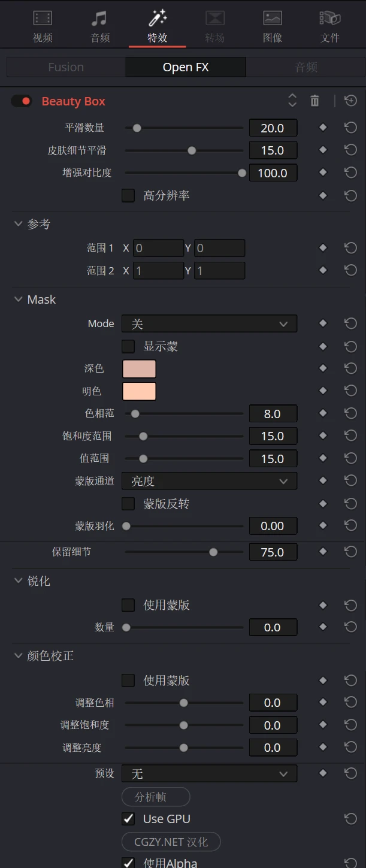Collapse the 颜色校正 section
Image resolution: width=366 pixels, height=868 pixels.
click(x=19, y=656)
